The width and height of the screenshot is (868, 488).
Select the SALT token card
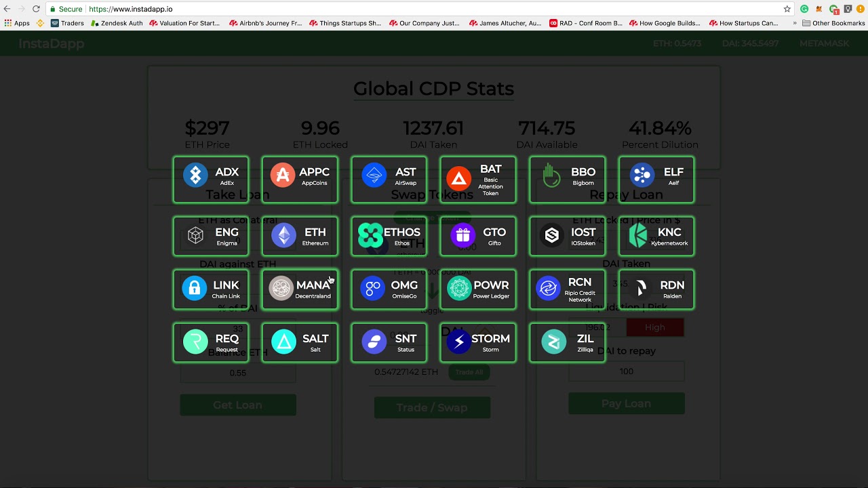coord(300,342)
